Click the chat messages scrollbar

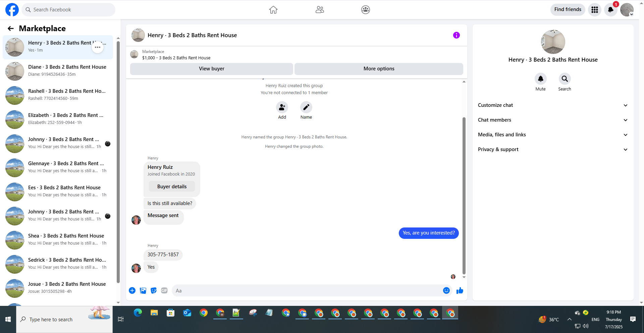point(464,196)
